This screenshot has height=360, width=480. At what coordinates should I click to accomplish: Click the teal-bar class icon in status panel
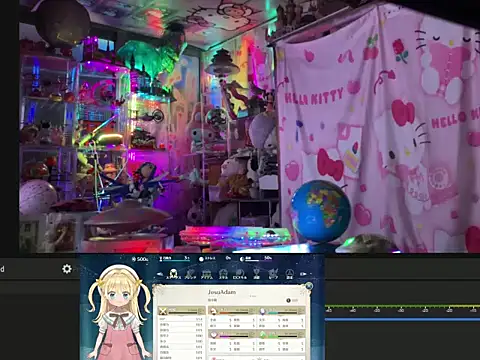[263, 311]
